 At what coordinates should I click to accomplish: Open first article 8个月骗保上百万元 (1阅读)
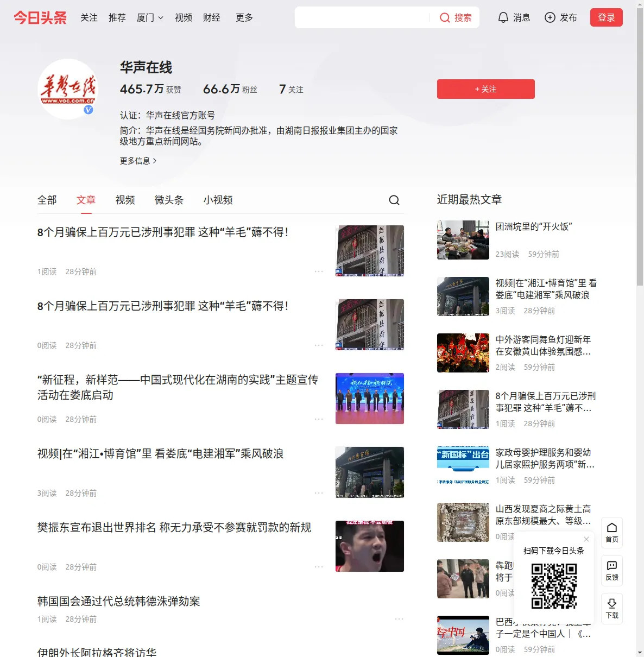(163, 232)
